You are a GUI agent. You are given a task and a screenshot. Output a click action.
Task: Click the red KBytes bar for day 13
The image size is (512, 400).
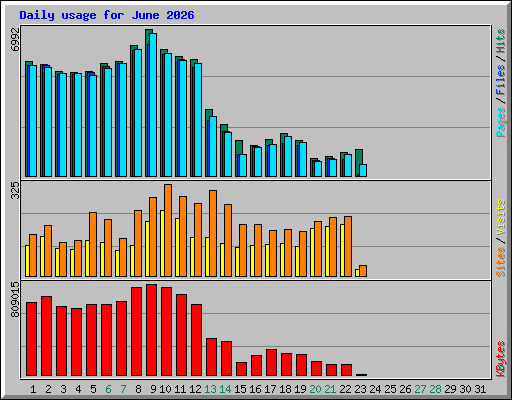point(212,357)
